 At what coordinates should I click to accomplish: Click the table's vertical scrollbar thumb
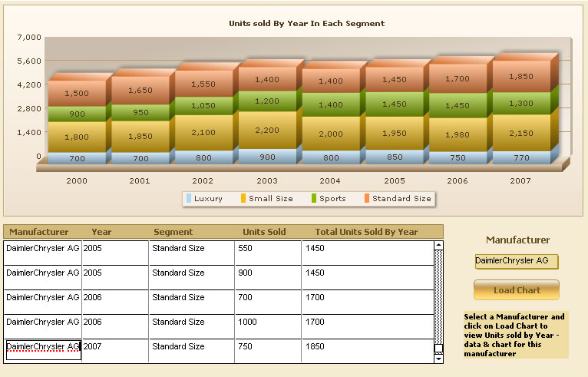coord(438,349)
